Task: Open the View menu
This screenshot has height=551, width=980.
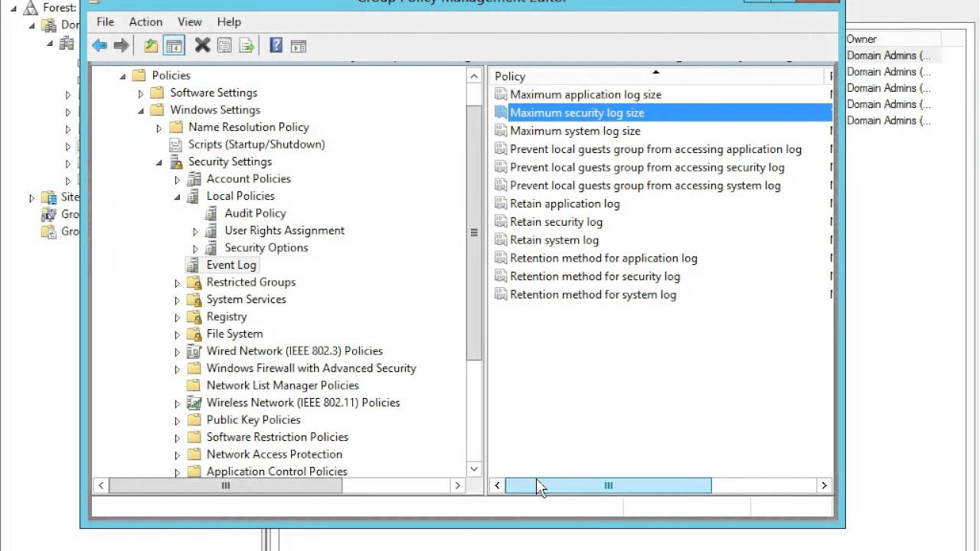Action: click(190, 21)
